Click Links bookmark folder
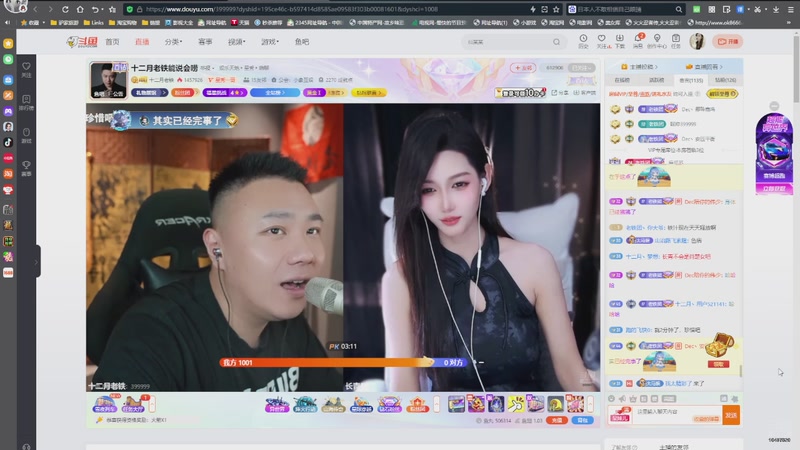 pos(93,22)
